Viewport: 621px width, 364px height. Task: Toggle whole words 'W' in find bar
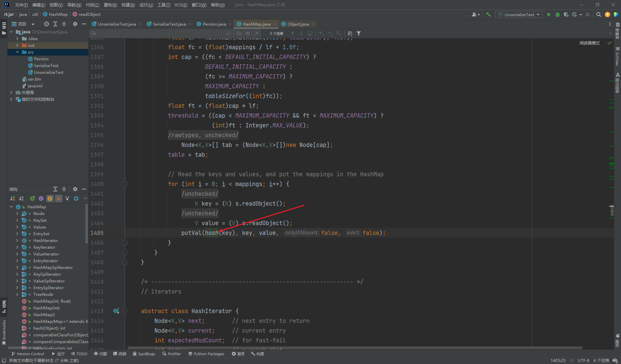(x=248, y=33)
